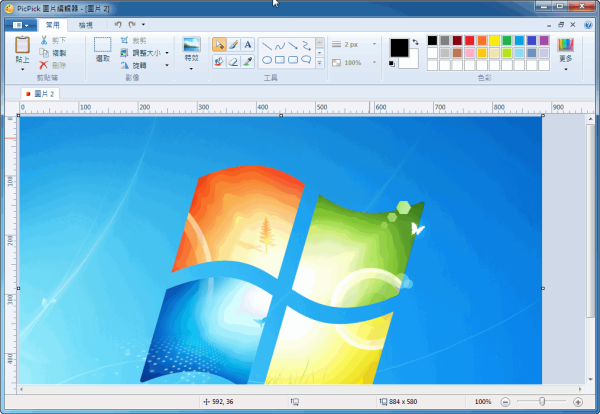Select the color picker eyedropper tool
This screenshot has width=600, height=414.
(x=248, y=61)
